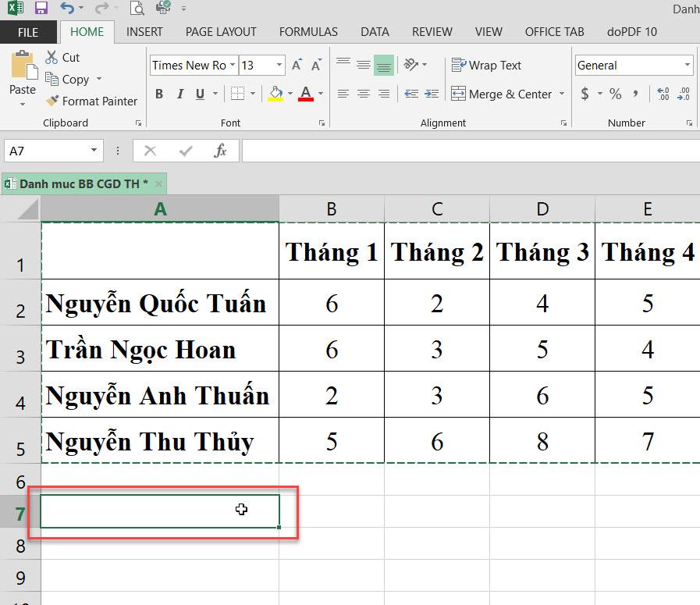
Task: Toggle Wrap Text for the cell
Action: click(485, 66)
